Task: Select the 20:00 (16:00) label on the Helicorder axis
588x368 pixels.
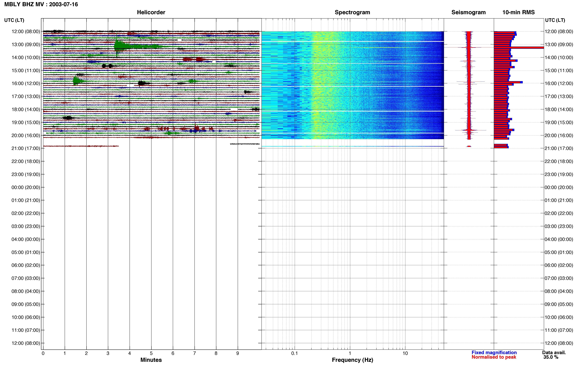Action: click(26, 135)
